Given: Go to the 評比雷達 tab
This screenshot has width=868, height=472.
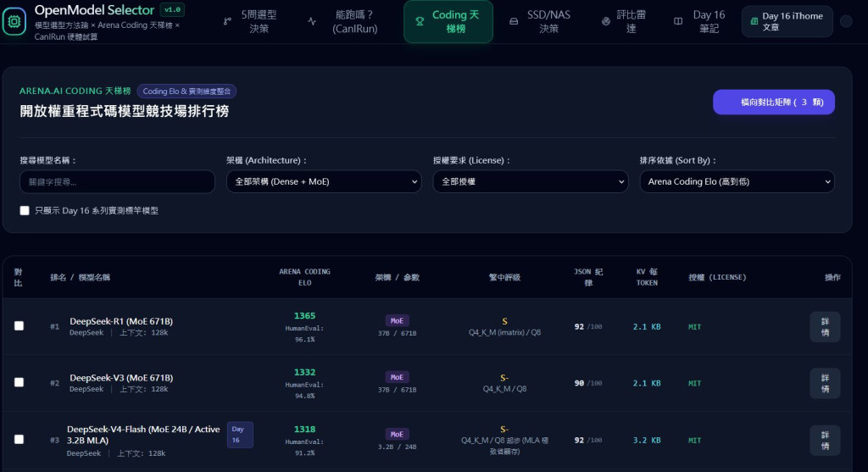Looking at the screenshot, I should pyautogui.click(x=624, y=21).
